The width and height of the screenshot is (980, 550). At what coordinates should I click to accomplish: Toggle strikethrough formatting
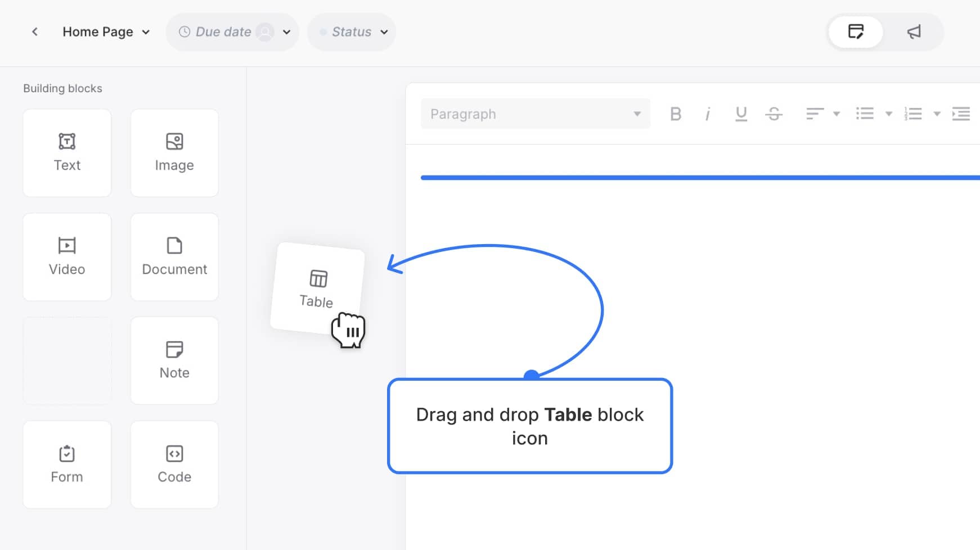coord(774,114)
